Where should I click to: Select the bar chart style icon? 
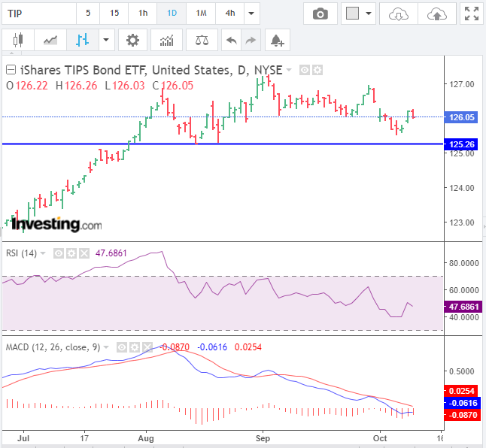[x=83, y=40]
